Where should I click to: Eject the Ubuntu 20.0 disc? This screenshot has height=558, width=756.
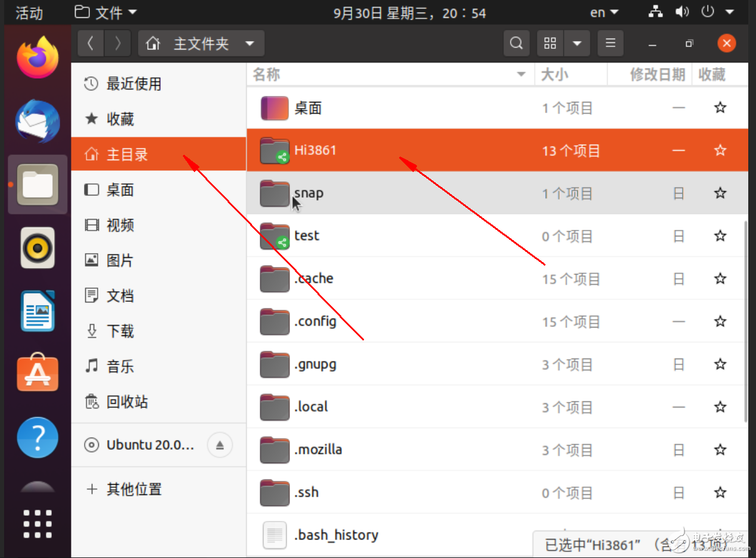tap(219, 445)
